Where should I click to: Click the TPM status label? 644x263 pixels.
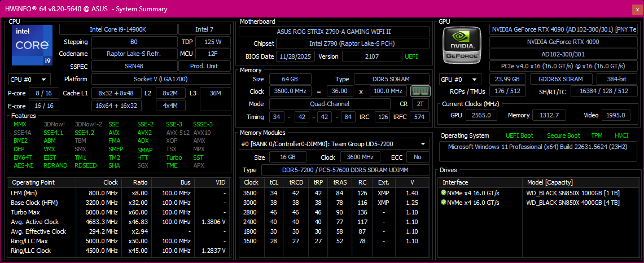597,135
